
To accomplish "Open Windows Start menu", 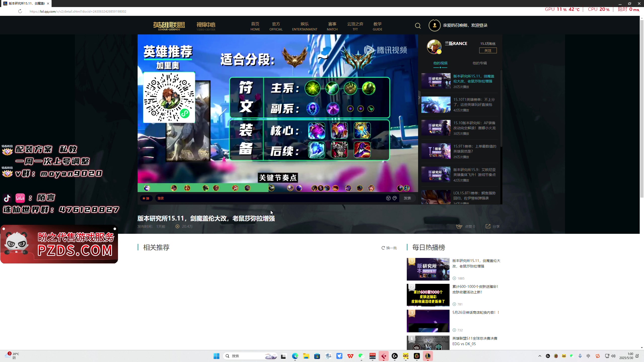I will click(x=216, y=356).
